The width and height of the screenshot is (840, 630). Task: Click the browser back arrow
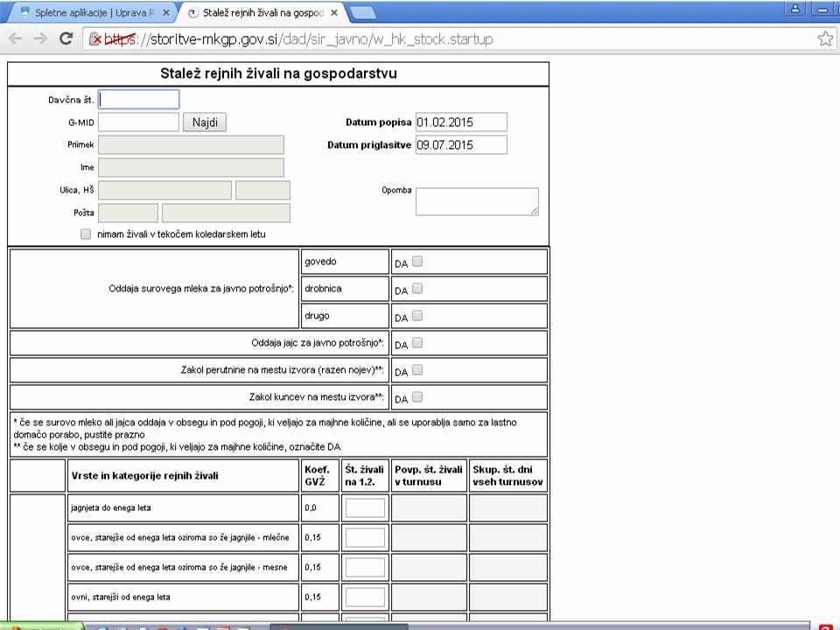pyautogui.click(x=16, y=38)
